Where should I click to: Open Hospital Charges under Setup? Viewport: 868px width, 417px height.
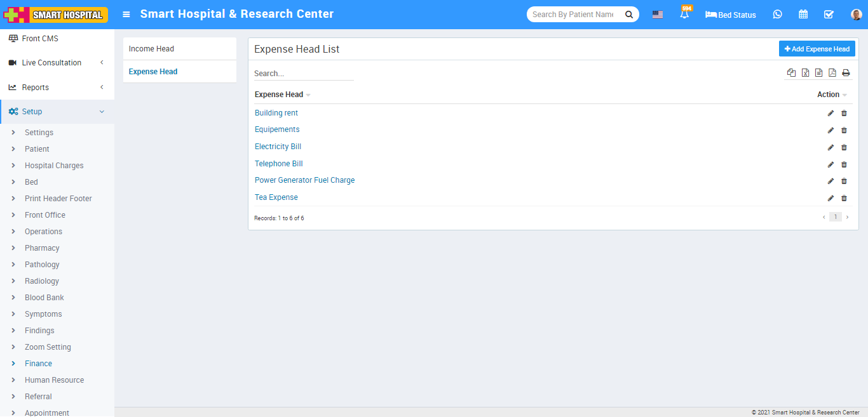point(54,166)
